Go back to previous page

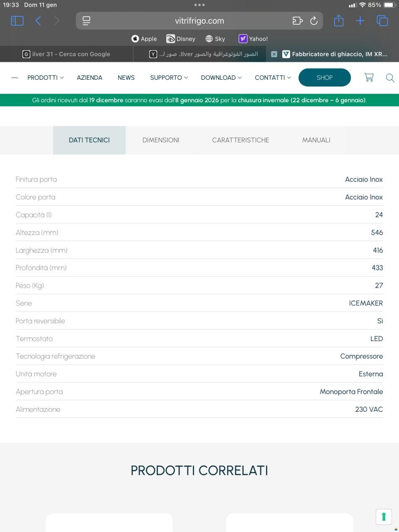[38, 21]
